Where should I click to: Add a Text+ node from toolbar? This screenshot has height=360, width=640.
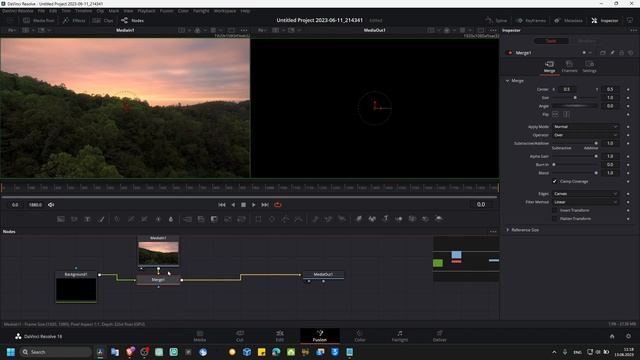coord(87,219)
